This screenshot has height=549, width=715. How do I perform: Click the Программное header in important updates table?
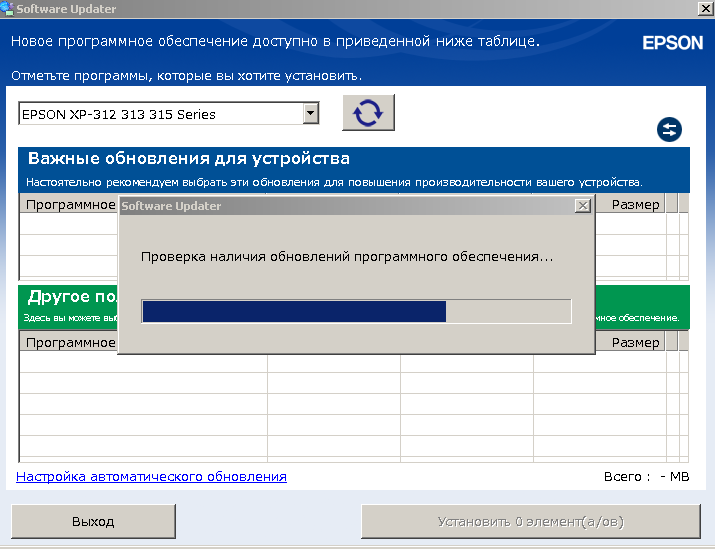coord(69,205)
